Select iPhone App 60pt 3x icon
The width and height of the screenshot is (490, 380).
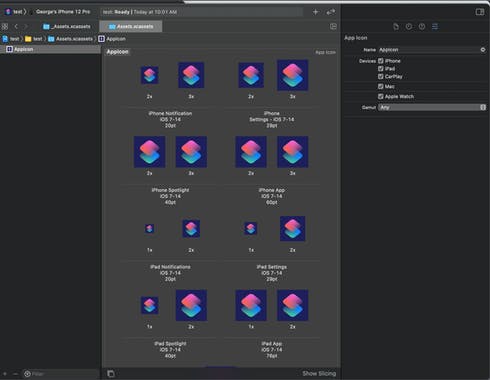tap(292, 152)
